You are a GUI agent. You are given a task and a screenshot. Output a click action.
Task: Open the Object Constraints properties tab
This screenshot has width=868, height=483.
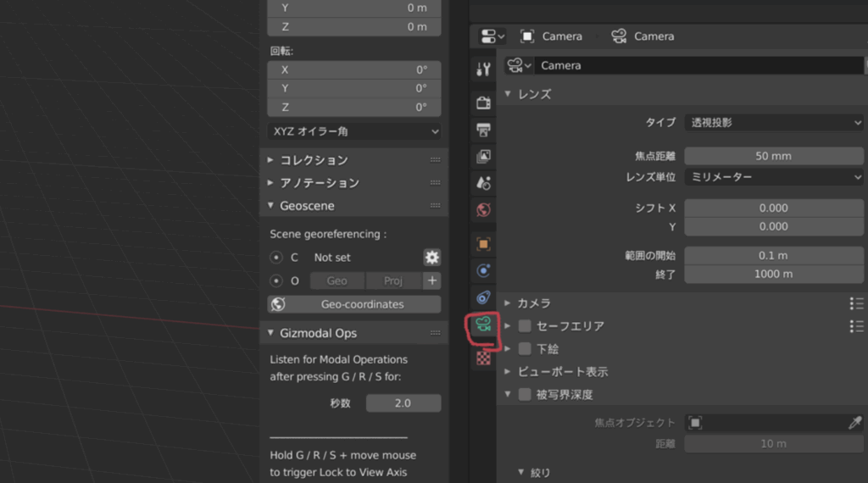483,297
